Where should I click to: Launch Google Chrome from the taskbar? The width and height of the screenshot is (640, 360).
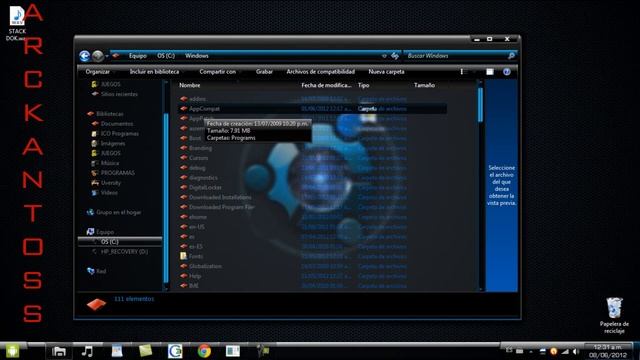[x=204, y=351]
